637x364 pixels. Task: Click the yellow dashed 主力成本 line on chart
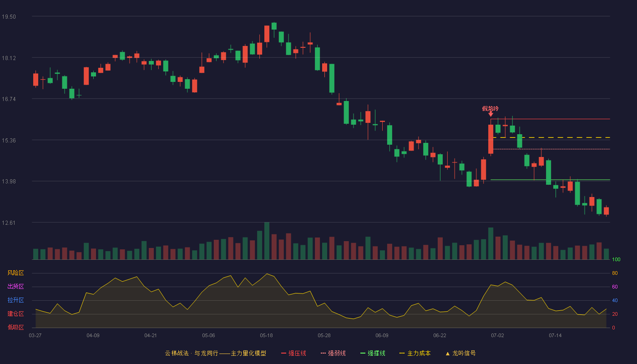tap(551, 137)
